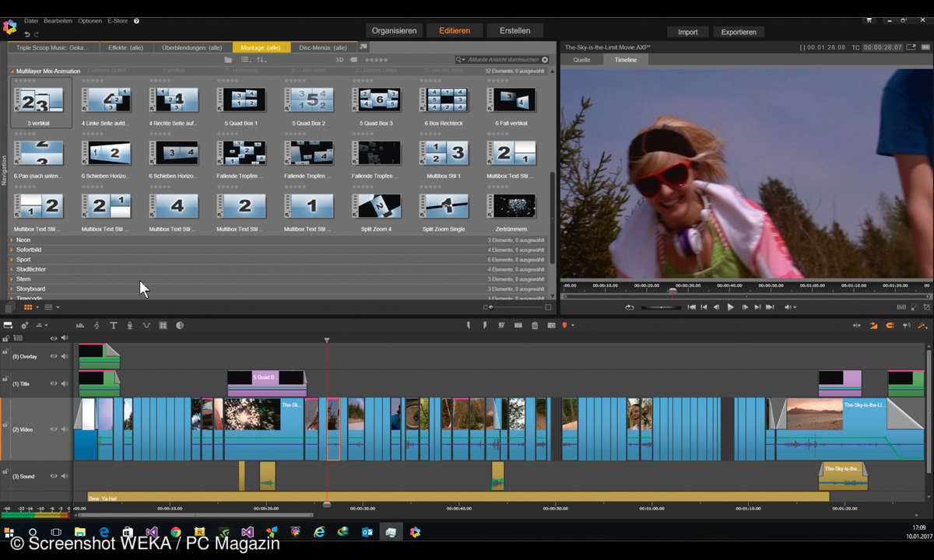Open Google Chrome from the taskbar
This screenshot has width=934, height=560.
pos(175,532)
